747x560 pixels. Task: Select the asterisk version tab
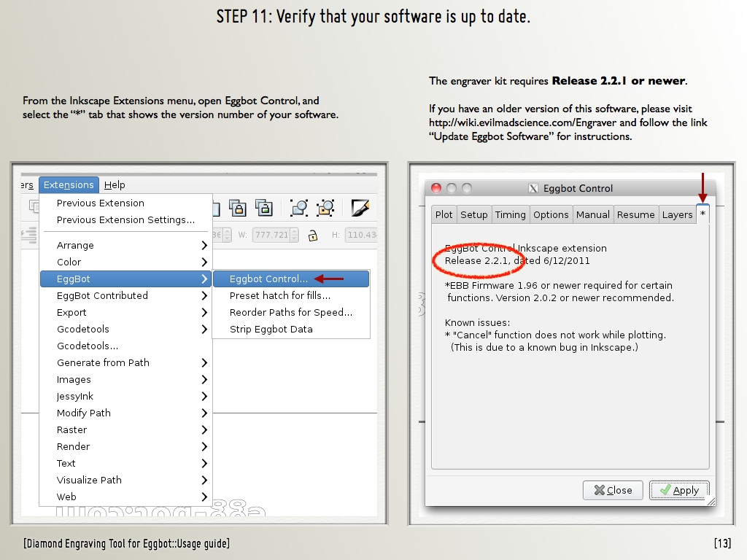click(703, 214)
